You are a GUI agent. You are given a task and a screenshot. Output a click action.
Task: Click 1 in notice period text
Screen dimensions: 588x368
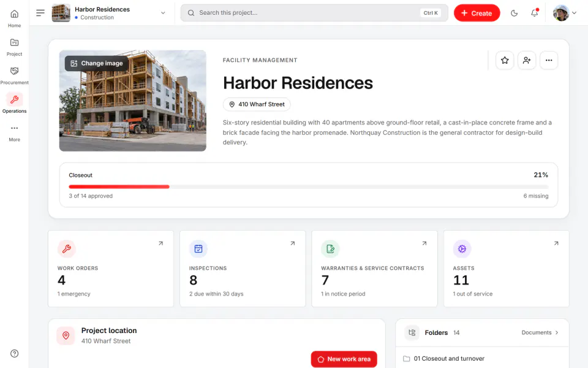[343, 294]
